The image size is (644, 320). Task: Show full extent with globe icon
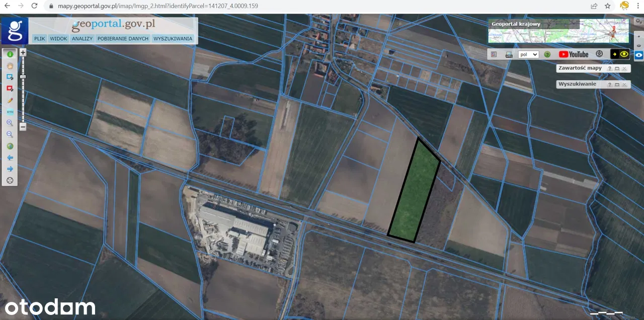click(10, 146)
